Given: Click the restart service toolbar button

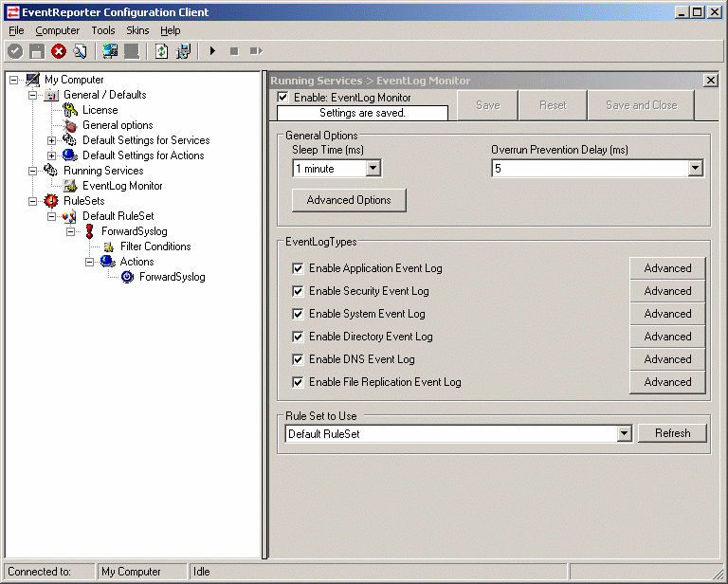Looking at the screenshot, I should click(256, 51).
